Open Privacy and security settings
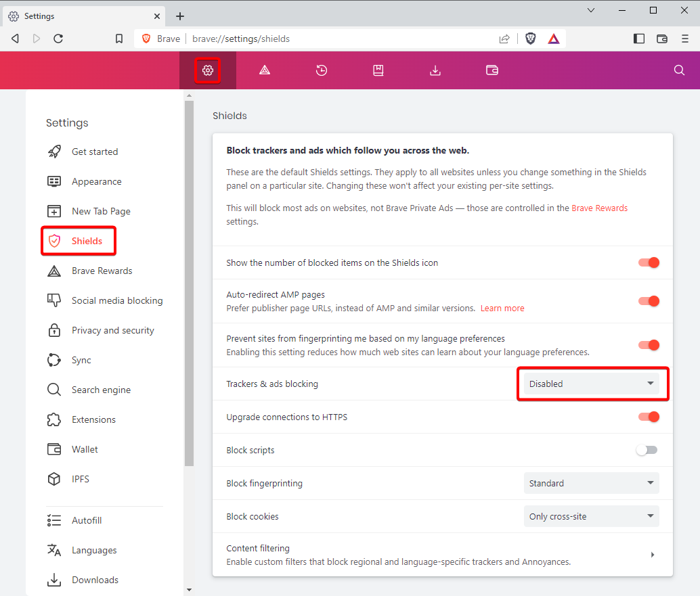Screen dimensions: 700x596 tap(112, 331)
